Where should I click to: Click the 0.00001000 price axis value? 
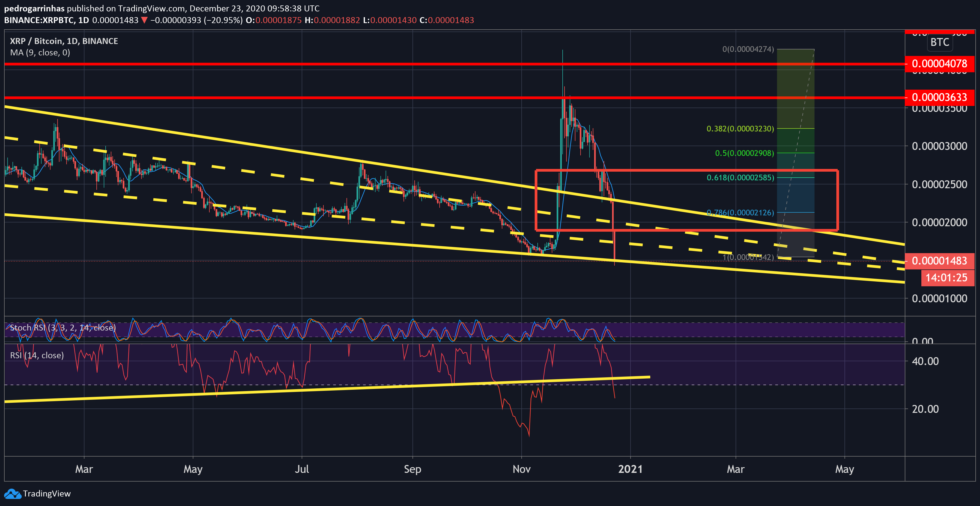939,299
